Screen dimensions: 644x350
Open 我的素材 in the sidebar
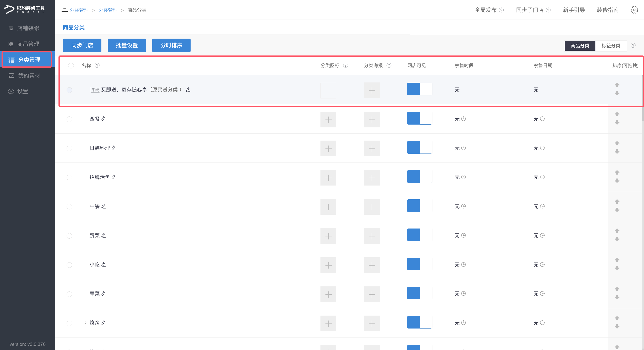28,75
